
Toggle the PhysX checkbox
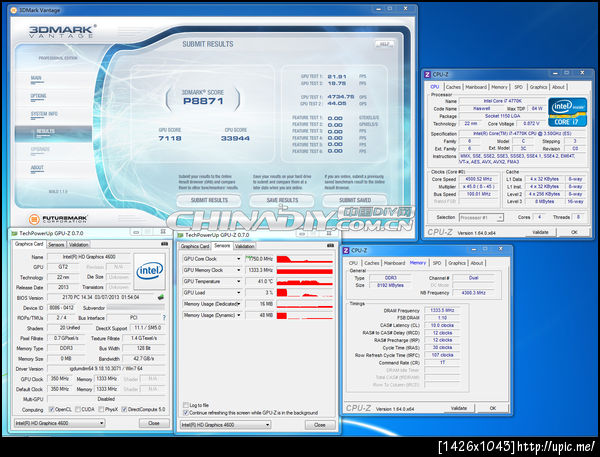tap(101, 409)
